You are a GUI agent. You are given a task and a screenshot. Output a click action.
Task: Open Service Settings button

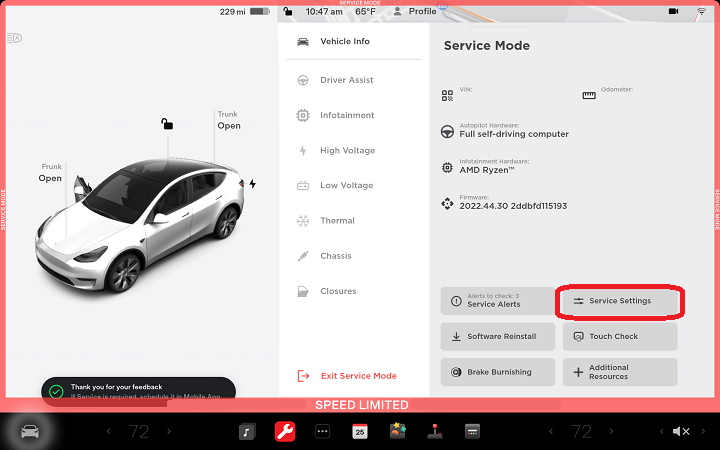[619, 301]
